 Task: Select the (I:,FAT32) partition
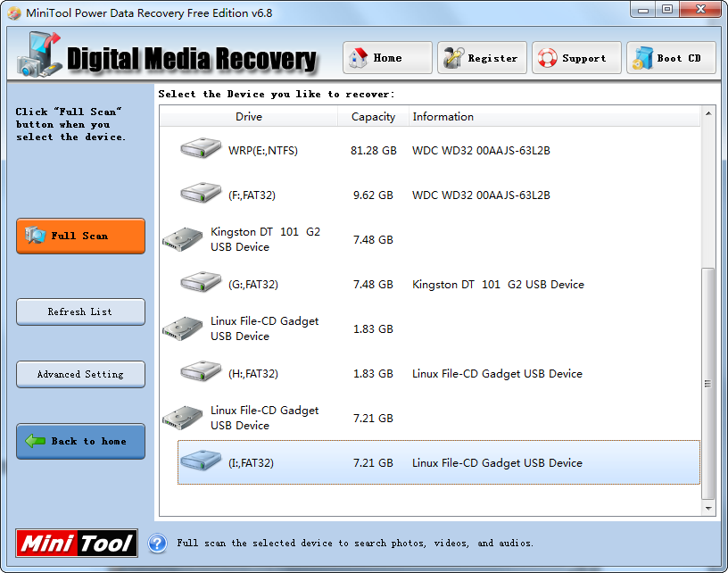pyautogui.click(x=439, y=462)
